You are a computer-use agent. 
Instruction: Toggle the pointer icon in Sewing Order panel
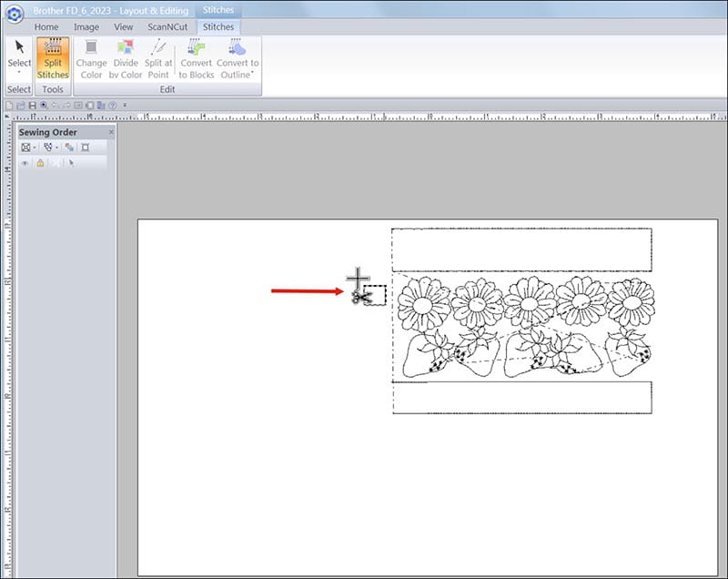click(x=71, y=163)
